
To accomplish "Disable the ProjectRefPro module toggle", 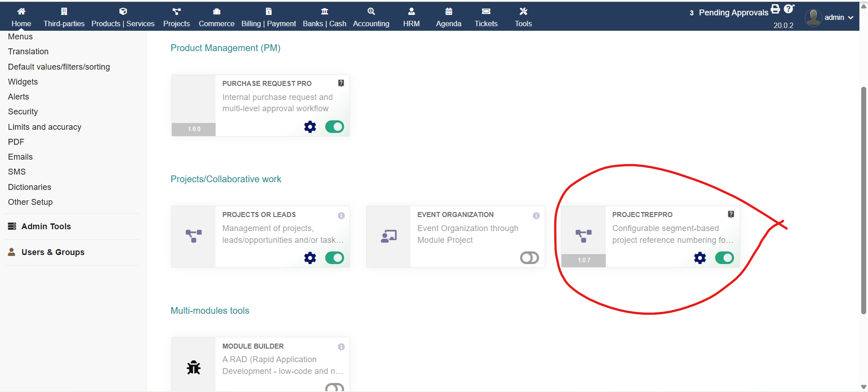I will (724, 258).
